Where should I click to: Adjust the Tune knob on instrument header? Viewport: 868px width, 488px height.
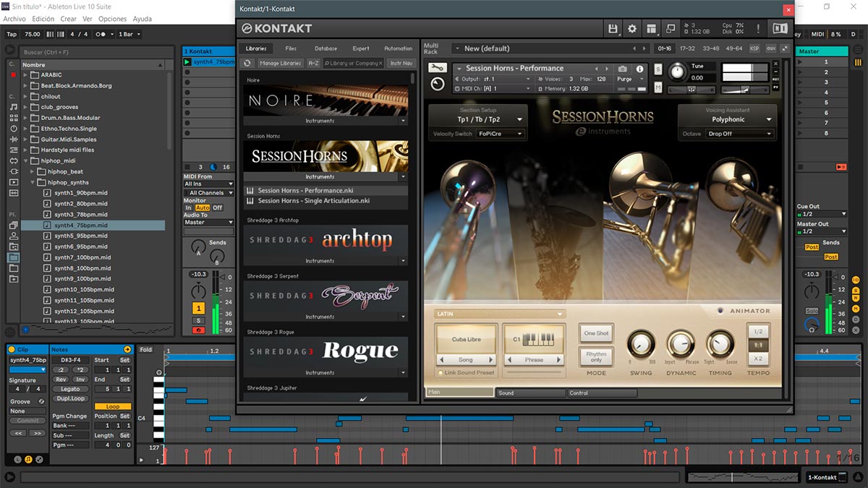677,72
